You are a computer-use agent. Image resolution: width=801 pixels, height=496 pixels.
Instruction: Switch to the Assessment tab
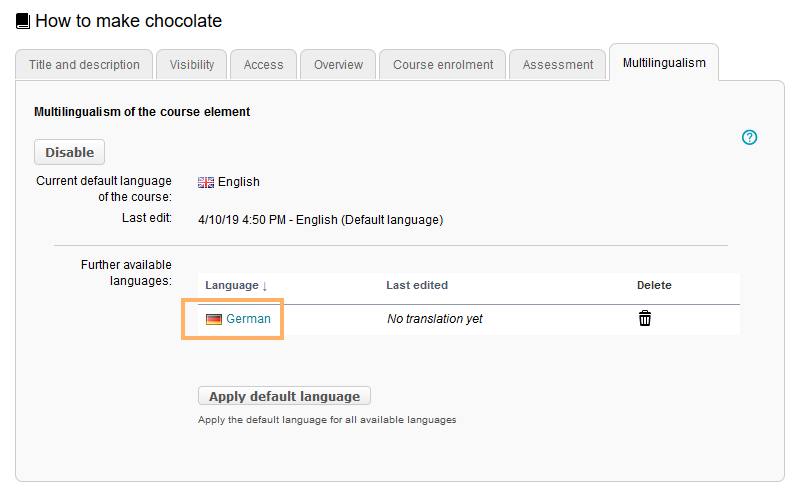pos(558,65)
